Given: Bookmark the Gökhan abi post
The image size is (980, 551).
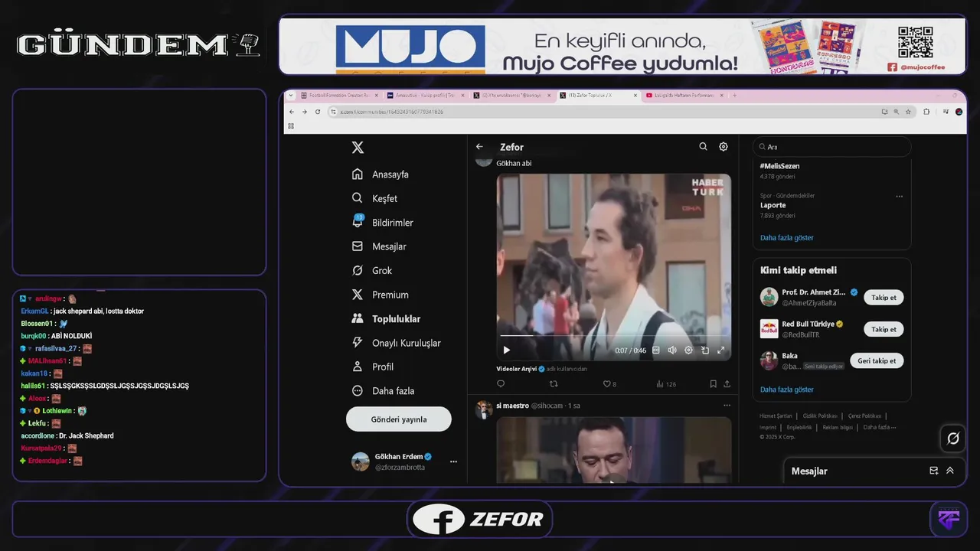Looking at the screenshot, I should (713, 384).
